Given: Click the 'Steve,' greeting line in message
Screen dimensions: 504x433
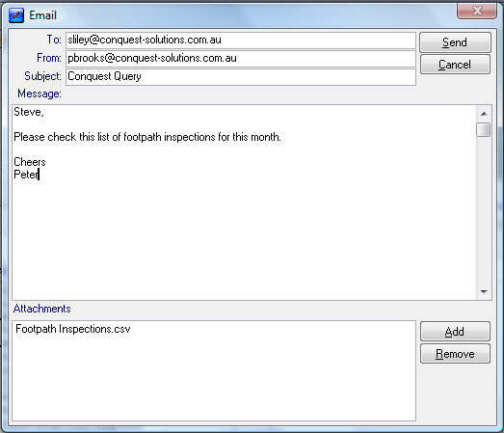Looking at the screenshot, I should click(x=29, y=112).
